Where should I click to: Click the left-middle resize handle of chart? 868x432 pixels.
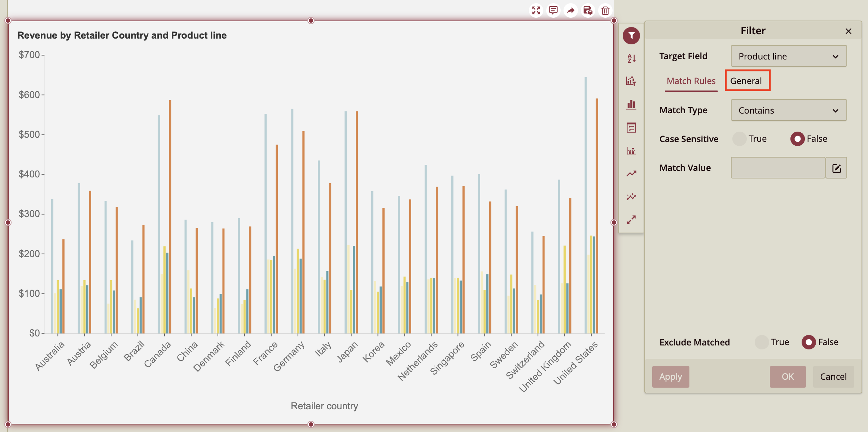[x=8, y=222]
